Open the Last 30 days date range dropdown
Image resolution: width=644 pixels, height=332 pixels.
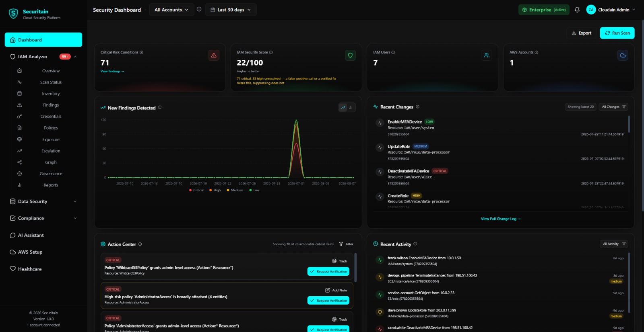231,10
